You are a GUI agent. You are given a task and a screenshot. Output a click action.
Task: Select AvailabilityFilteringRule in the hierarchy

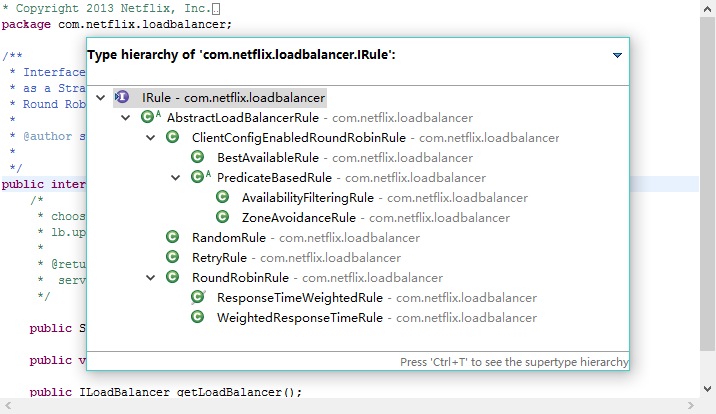[x=385, y=198]
